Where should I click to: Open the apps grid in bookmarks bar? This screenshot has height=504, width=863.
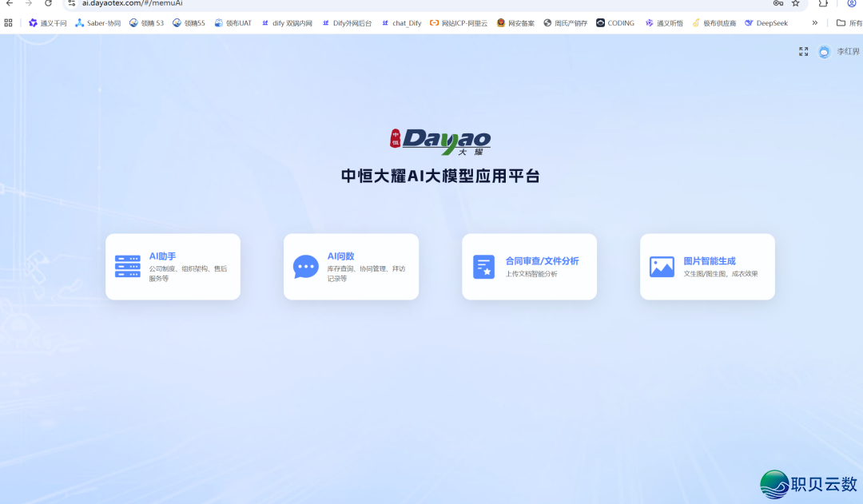tap(8, 23)
